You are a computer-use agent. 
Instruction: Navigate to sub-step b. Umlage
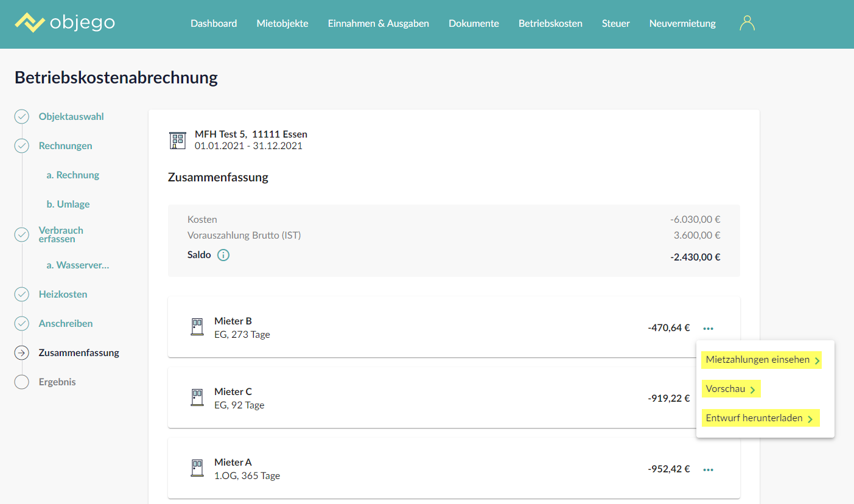(x=68, y=205)
